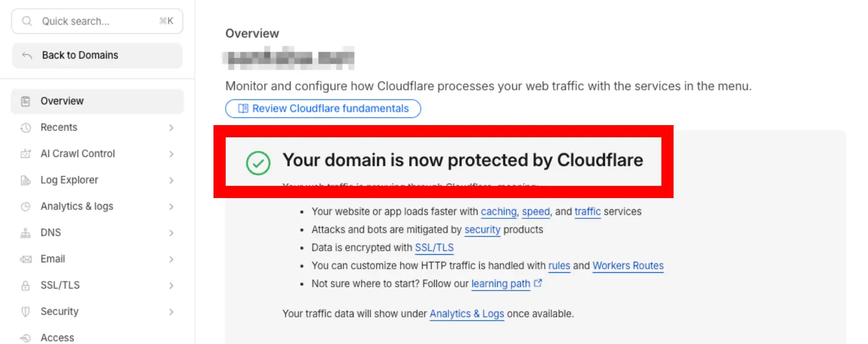Expand the Recents section chevron
Viewport: 868px width, 344px height.
[171, 127]
